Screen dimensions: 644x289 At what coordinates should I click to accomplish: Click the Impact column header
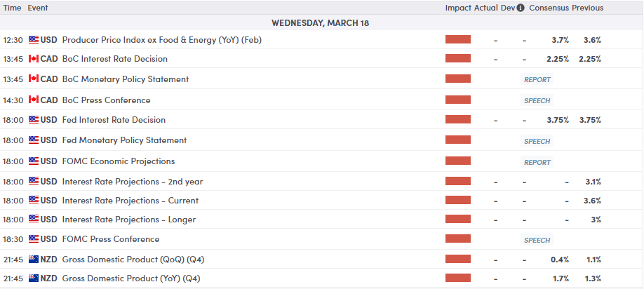point(458,8)
